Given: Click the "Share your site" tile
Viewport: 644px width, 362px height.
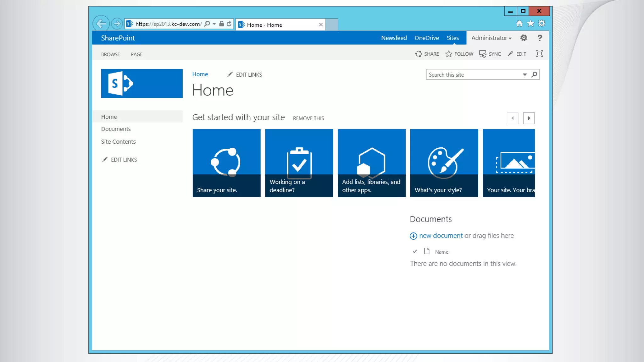Looking at the screenshot, I should 226,163.
